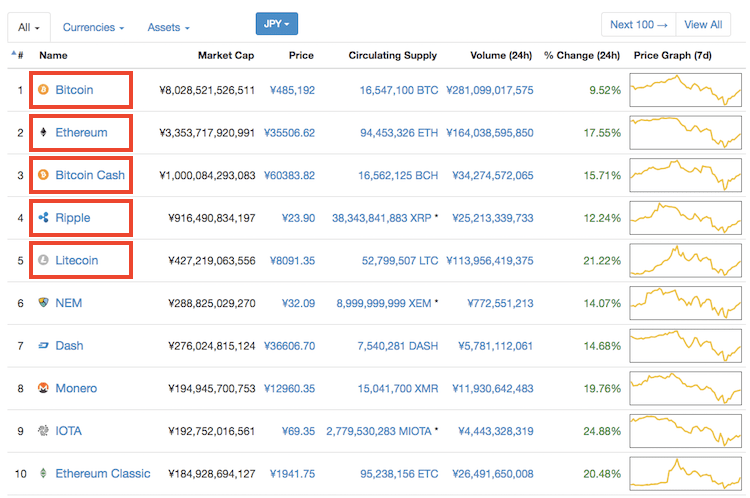Screen dimensions: 750x498
Task: Click supply 2,779,530,283 MIOTA
Action: 379,431
